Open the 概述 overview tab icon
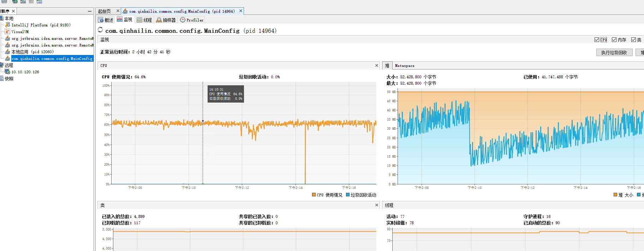This screenshot has height=251, width=644. click(101, 20)
